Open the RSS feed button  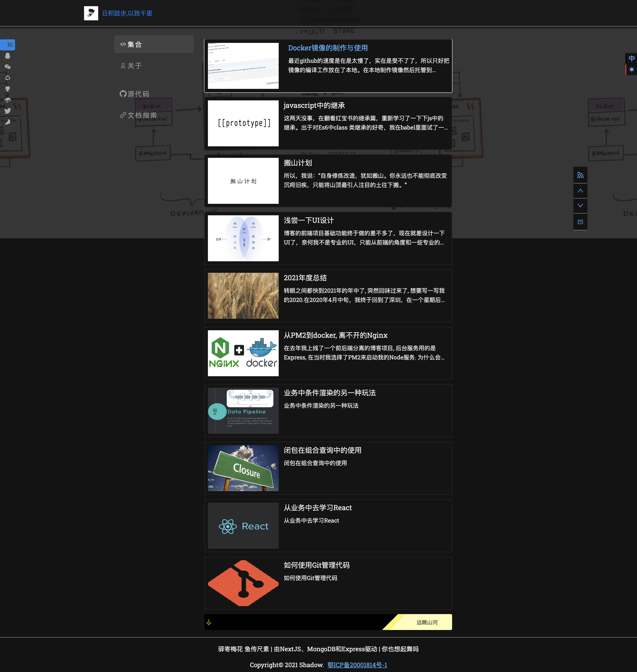click(580, 176)
